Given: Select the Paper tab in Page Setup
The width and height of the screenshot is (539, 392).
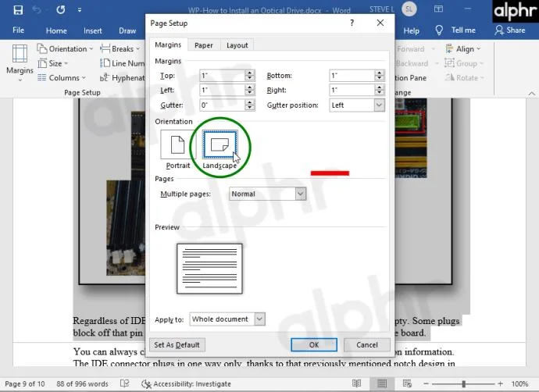Looking at the screenshot, I should click(x=204, y=45).
